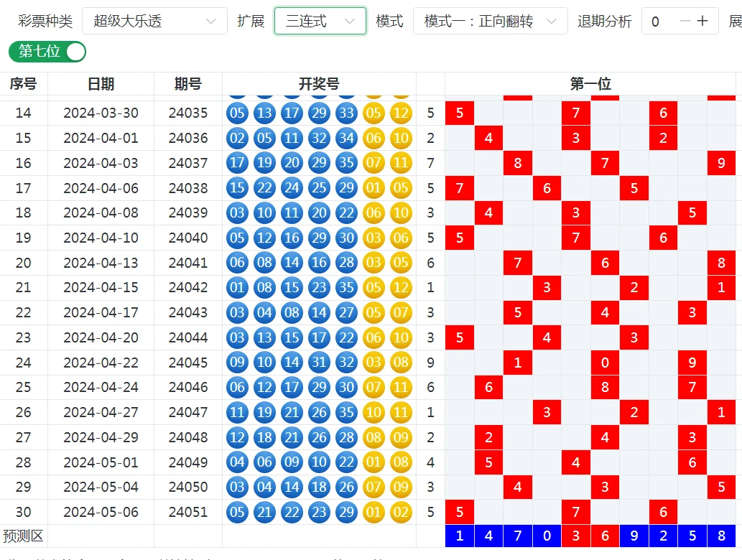Click the 序号 column header

coord(23,84)
